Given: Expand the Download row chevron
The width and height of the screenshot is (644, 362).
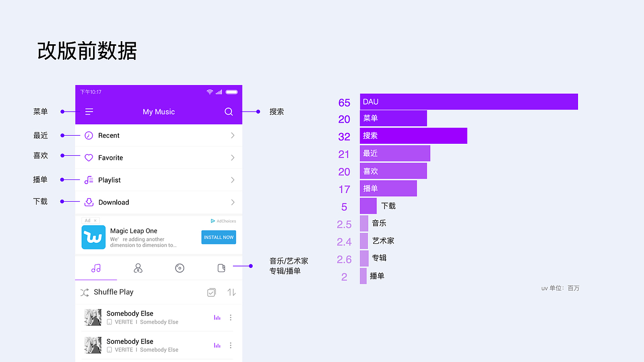Looking at the screenshot, I should tap(232, 202).
